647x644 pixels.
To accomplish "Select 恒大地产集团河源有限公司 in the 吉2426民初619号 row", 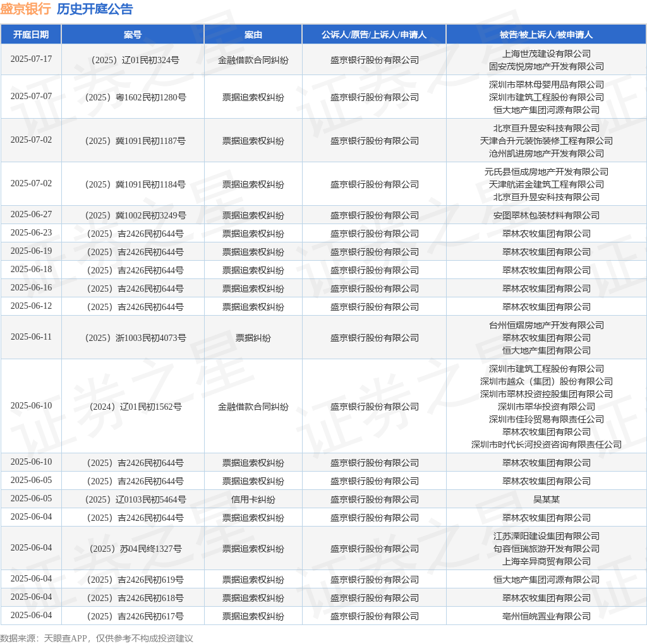I will pos(546,580).
